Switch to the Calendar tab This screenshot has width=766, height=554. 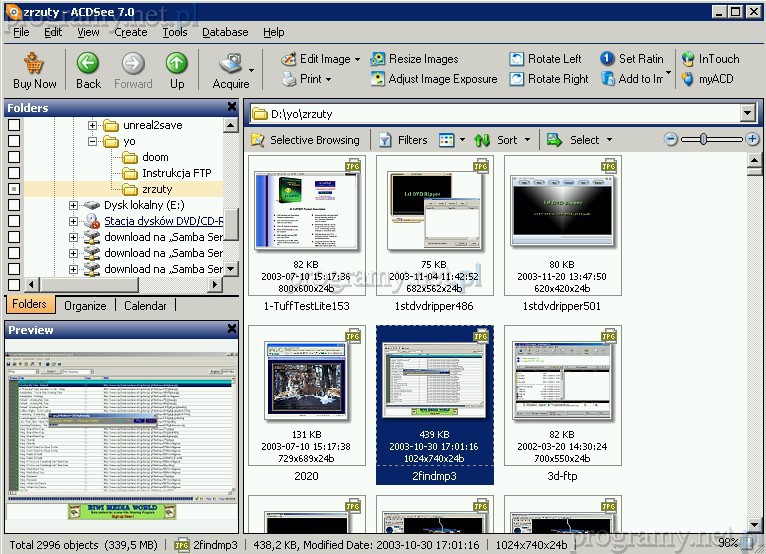point(145,305)
